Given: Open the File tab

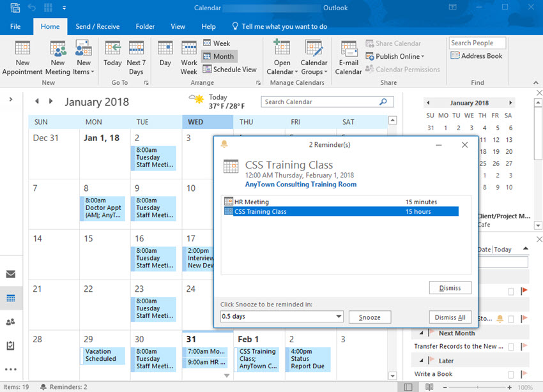Looking at the screenshot, I should 15,26.
